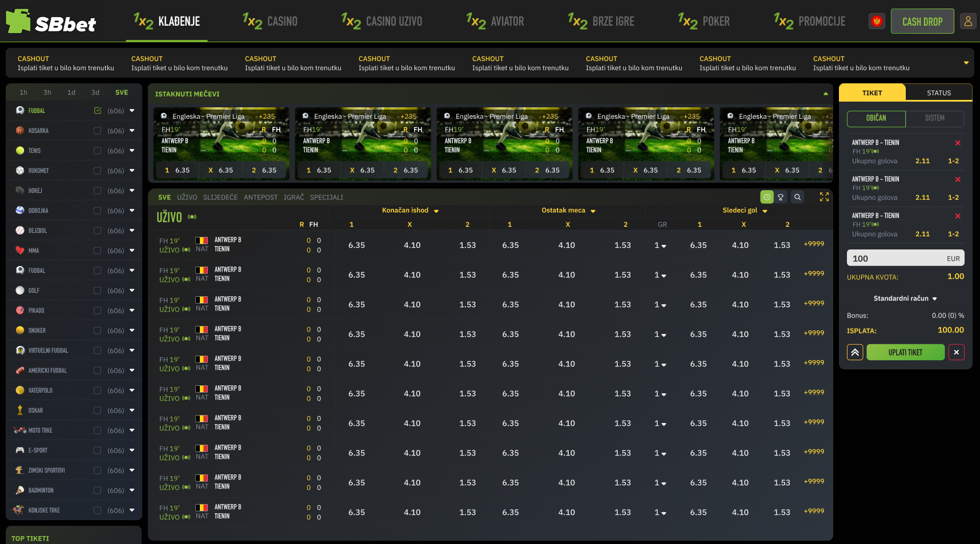Clear the ticket with the red X button
980x544 pixels.
(956, 352)
